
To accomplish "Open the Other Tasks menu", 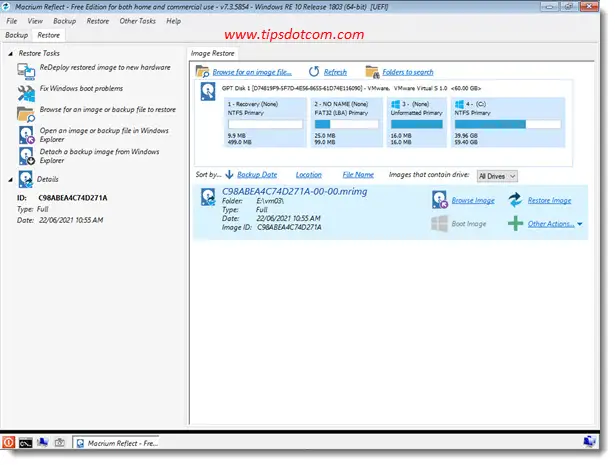I will pos(137,21).
